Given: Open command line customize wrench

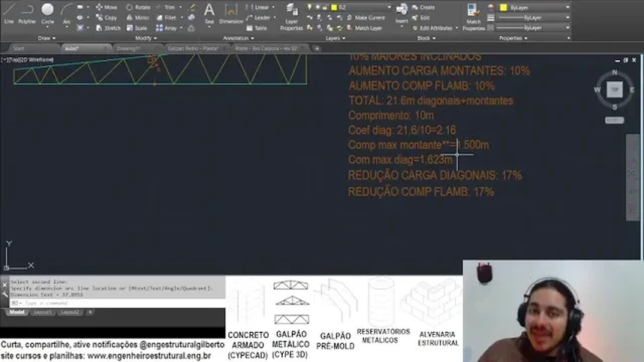Looking at the screenshot, I should 5,293.
